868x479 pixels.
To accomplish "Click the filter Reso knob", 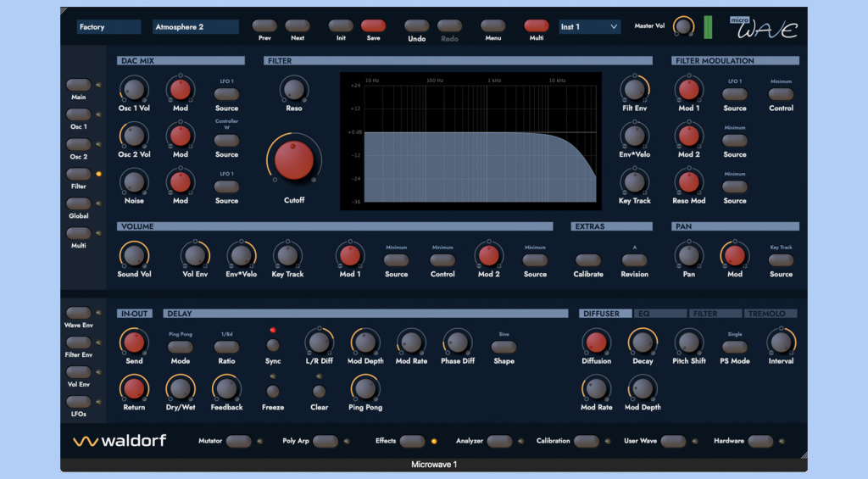I will [x=294, y=89].
